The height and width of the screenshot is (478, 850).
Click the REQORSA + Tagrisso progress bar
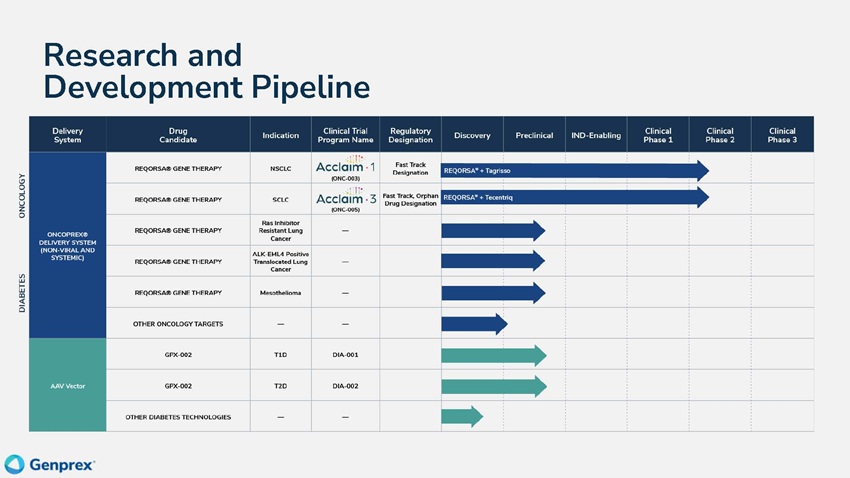[574, 171]
